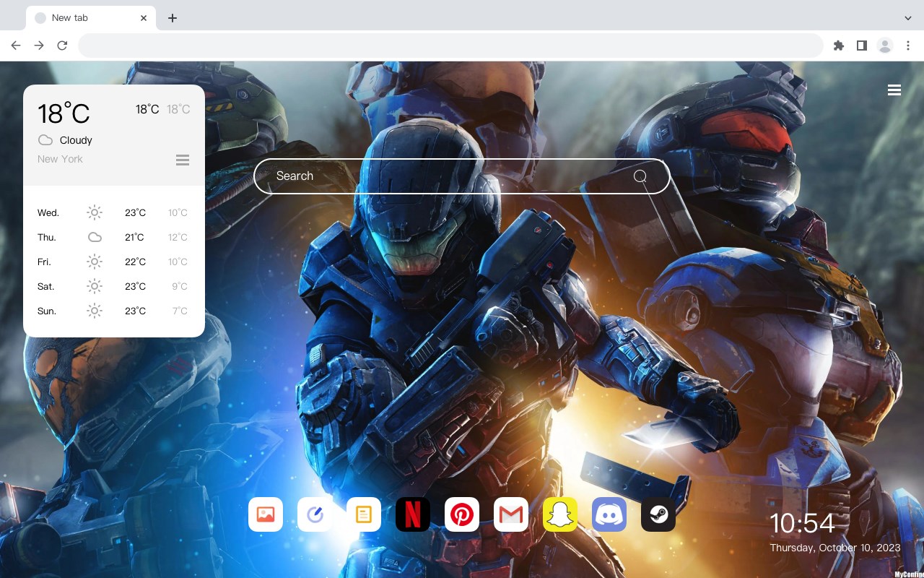Open the Extensions puzzle icon
The image size is (924, 578).
tap(838, 46)
